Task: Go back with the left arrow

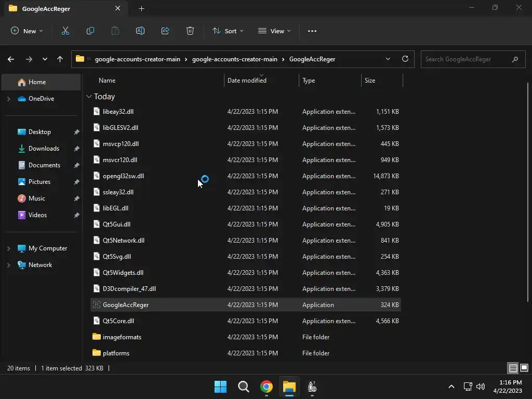Action: [11, 59]
